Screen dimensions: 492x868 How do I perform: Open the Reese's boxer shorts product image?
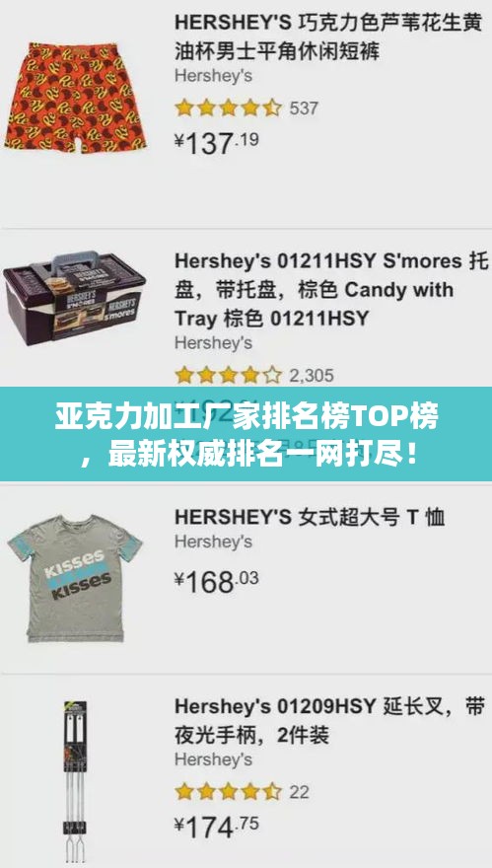[x=75, y=98]
